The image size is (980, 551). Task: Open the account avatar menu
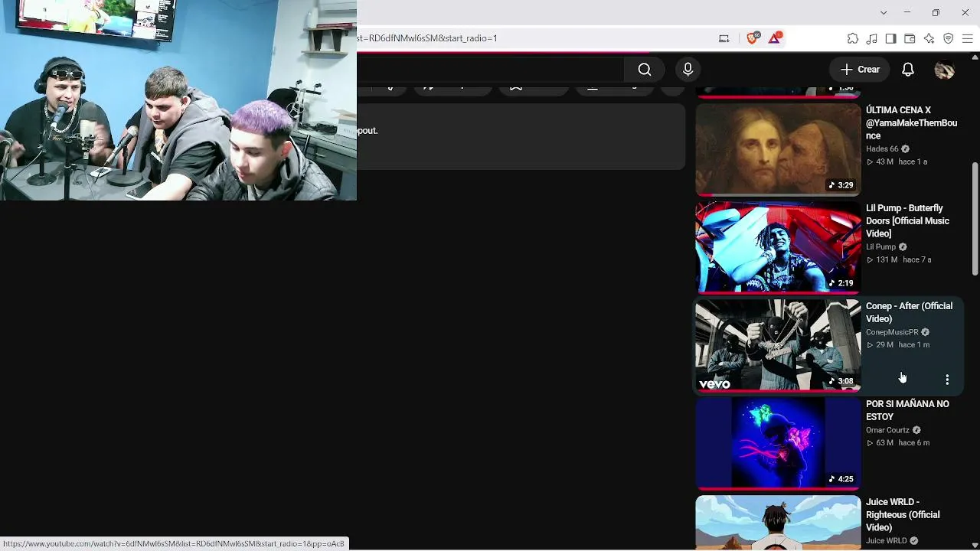945,70
